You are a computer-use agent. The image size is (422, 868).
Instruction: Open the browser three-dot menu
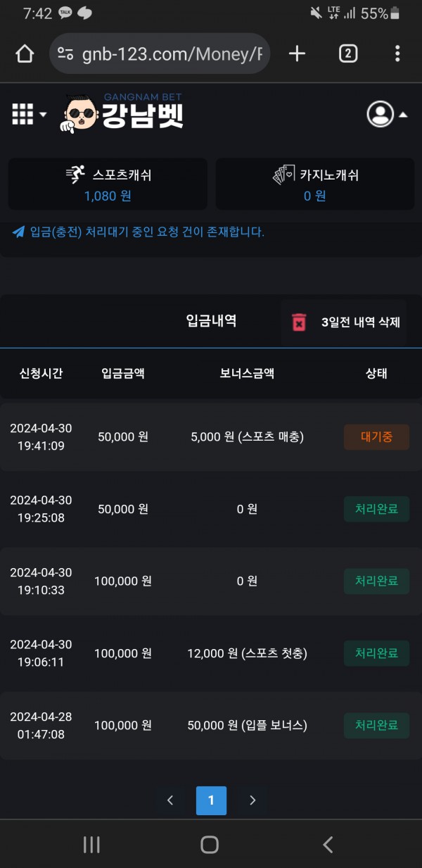pos(397,54)
